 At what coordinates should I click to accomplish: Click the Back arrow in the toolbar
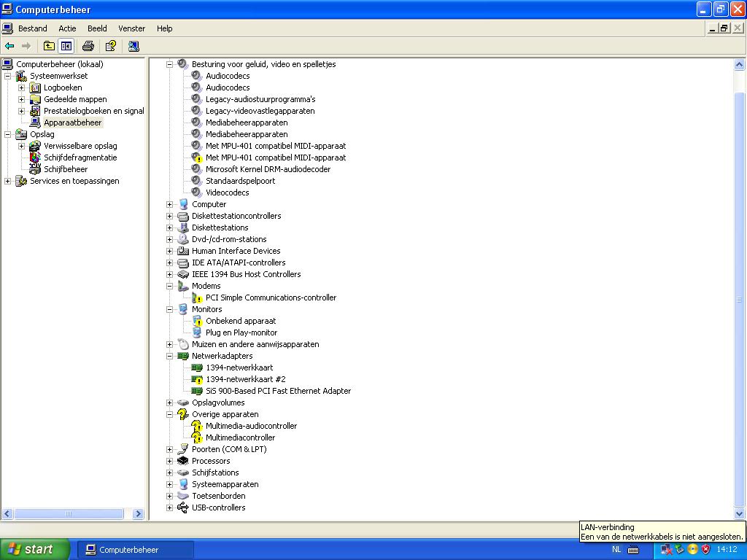[x=9, y=46]
